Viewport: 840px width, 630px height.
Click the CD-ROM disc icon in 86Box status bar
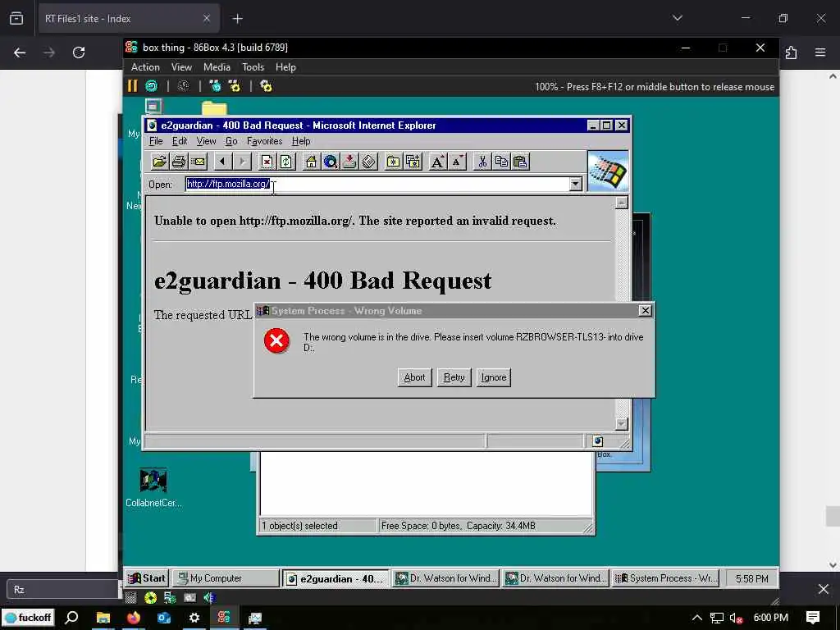(151, 597)
